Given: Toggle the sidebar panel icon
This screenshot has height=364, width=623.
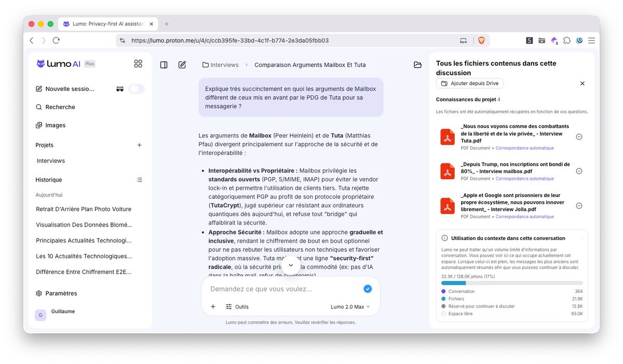Looking at the screenshot, I should pyautogui.click(x=164, y=65).
